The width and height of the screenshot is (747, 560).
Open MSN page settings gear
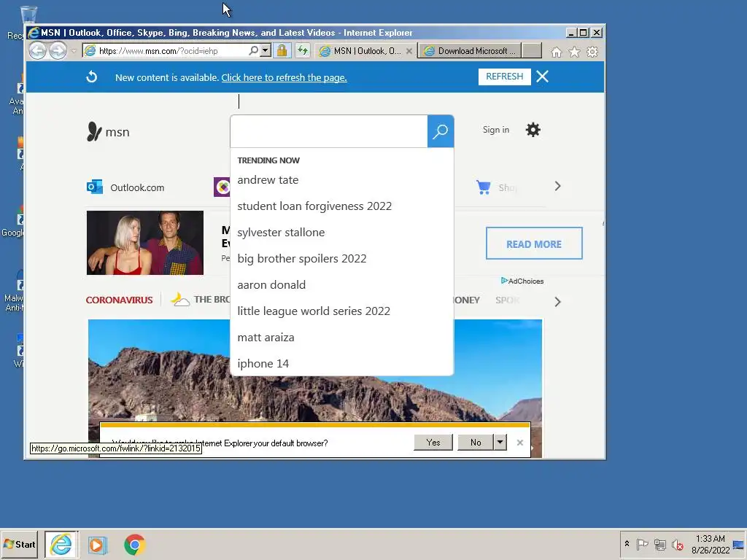click(533, 130)
